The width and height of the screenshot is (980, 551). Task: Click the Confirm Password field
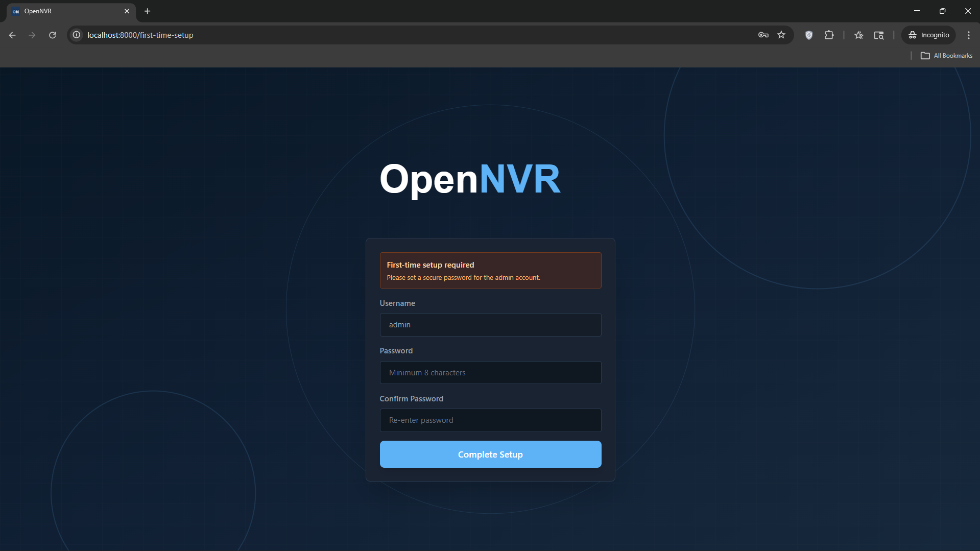tap(490, 420)
